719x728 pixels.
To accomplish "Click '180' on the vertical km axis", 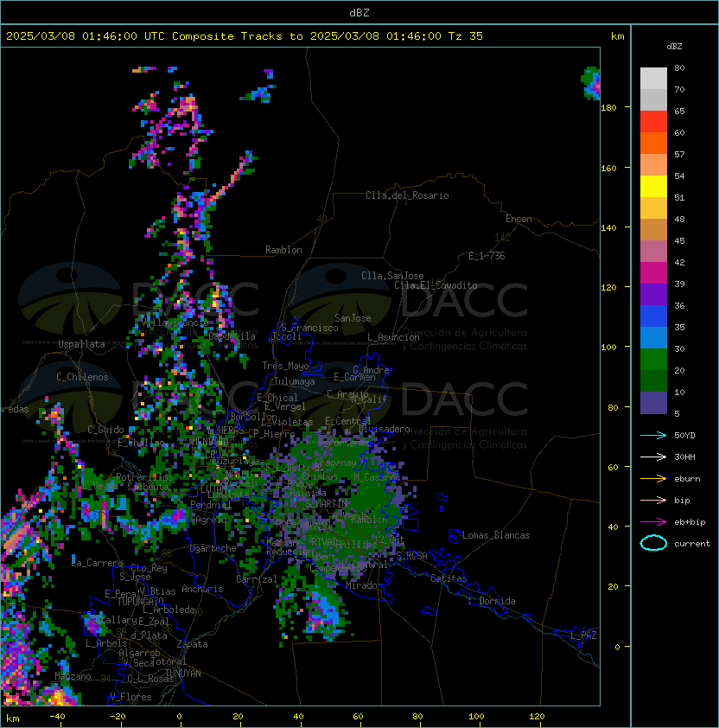I will click(608, 108).
